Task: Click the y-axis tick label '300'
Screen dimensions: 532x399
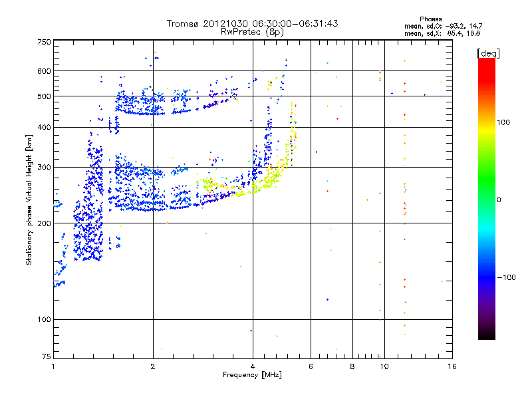Action: click(x=44, y=168)
